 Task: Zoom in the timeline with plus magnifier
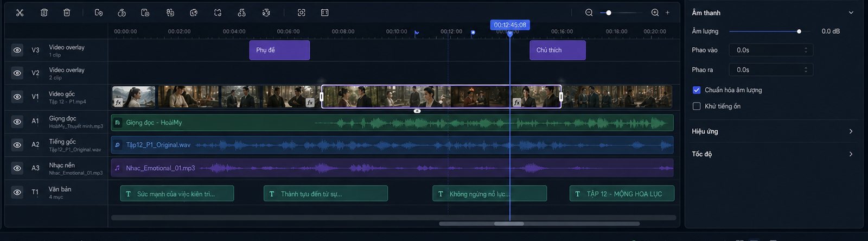(x=655, y=12)
